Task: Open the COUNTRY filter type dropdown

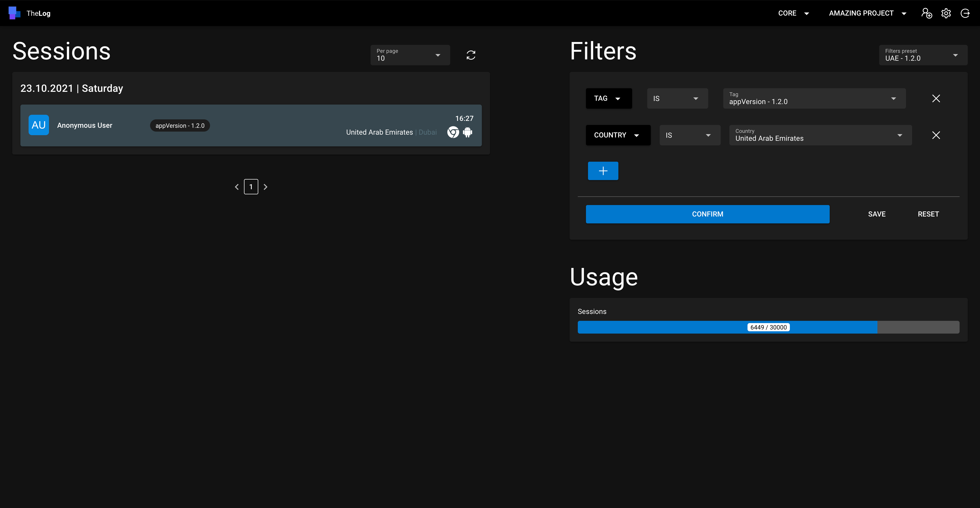Action: click(x=617, y=135)
